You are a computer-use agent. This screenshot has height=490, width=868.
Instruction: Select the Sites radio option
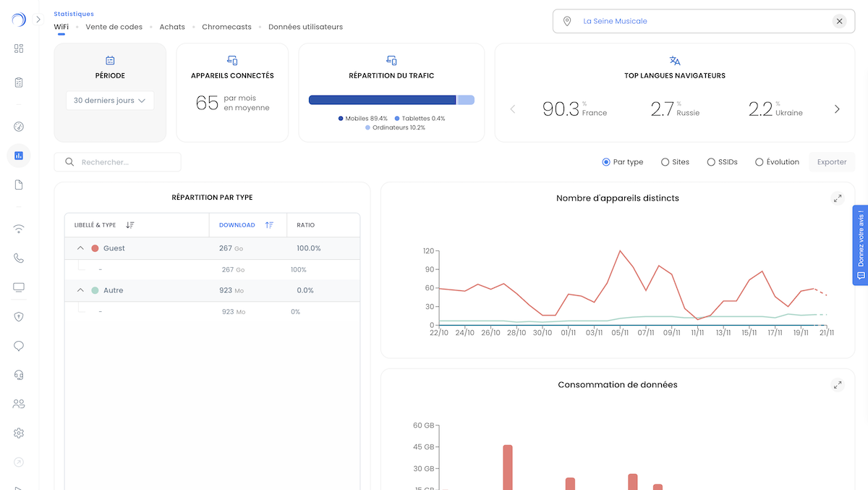(x=674, y=162)
